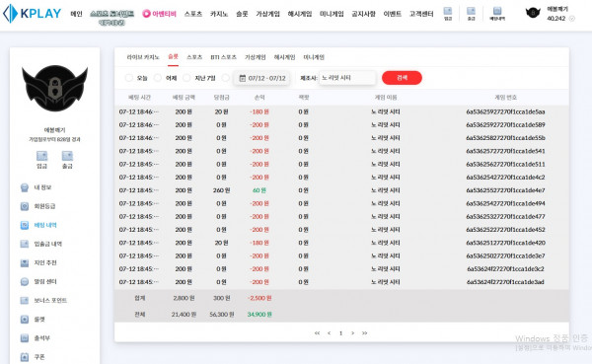Viewport: 592px width, 364px height.
Task: Select the 어제 radio button
Action: tap(158, 78)
